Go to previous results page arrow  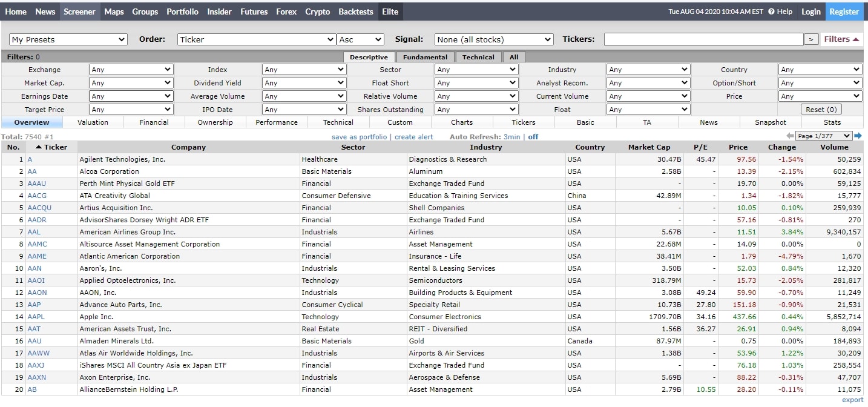(x=790, y=136)
